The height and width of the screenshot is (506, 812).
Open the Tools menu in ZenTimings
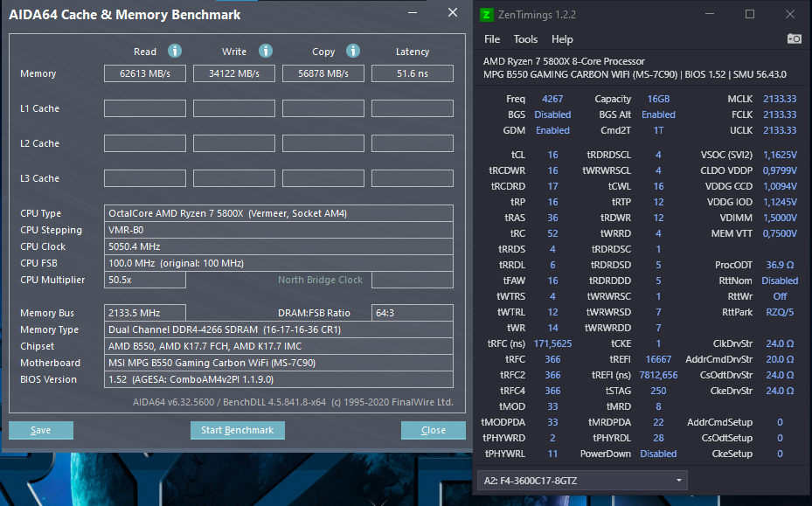tap(524, 38)
